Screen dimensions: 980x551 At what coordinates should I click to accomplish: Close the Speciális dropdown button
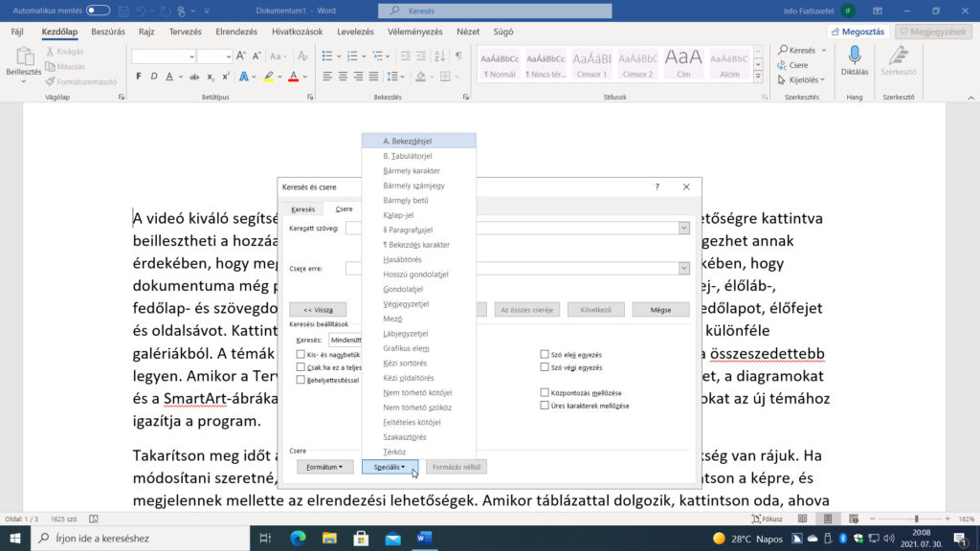(390, 467)
